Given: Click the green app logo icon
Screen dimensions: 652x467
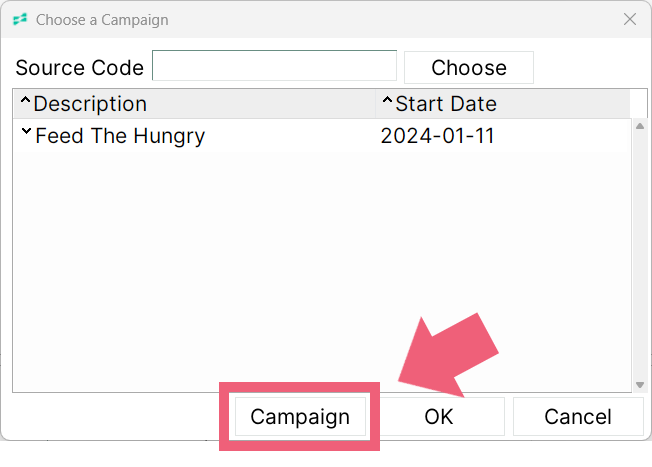Looking at the screenshot, I should pos(20,19).
